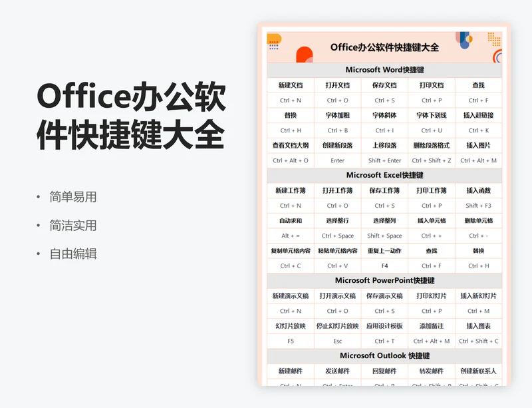The height and width of the screenshot is (408, 532).
Task: Click the 字体加粗 cell
Action: pos(338,116)
